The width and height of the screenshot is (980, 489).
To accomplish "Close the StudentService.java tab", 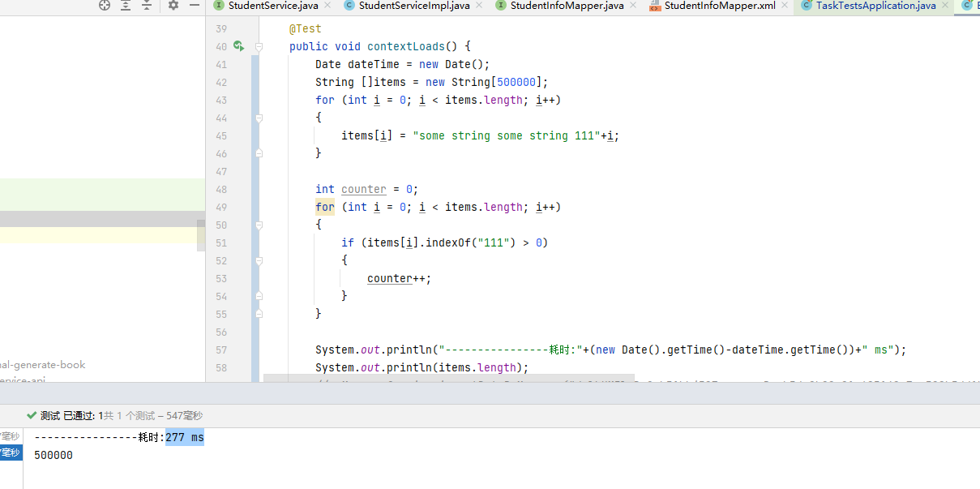I will pos(329,6).
